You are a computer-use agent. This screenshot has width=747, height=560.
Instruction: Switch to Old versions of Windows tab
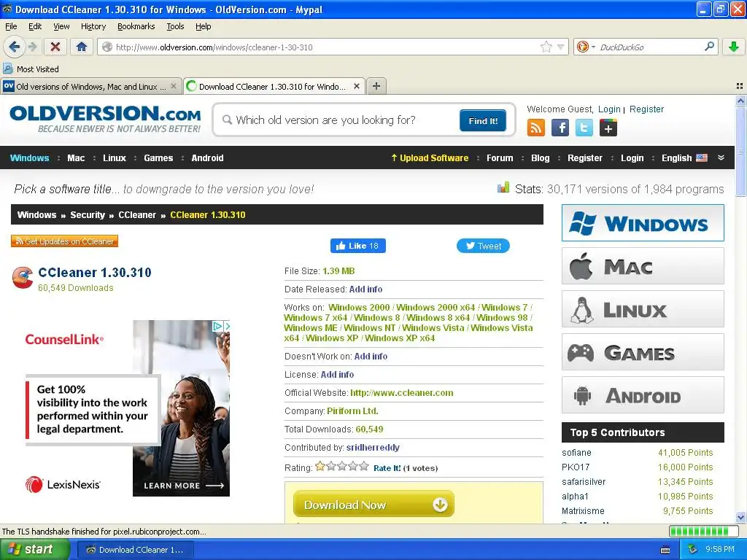[x=90, y=86]
